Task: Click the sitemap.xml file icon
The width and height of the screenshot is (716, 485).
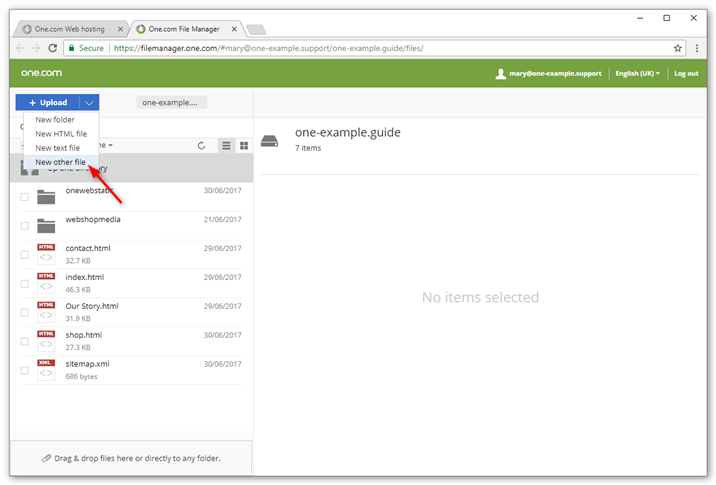Action: (x=46, y=370)
